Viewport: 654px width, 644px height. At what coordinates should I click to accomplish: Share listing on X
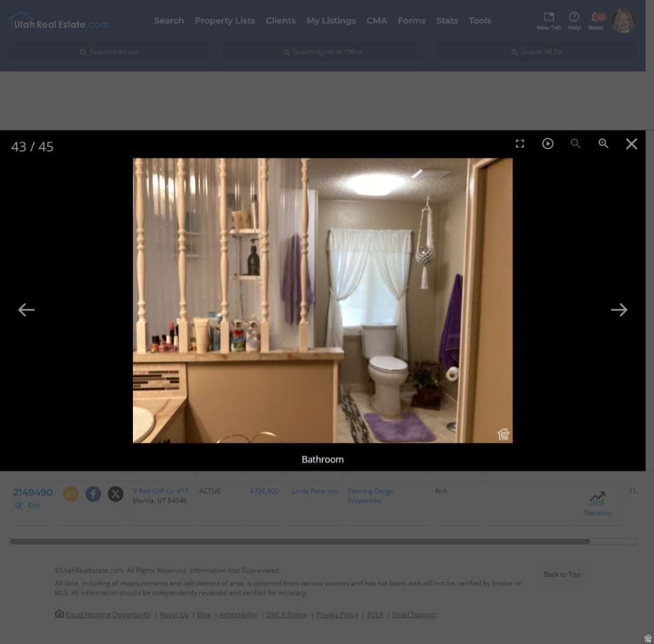point(116,494)
